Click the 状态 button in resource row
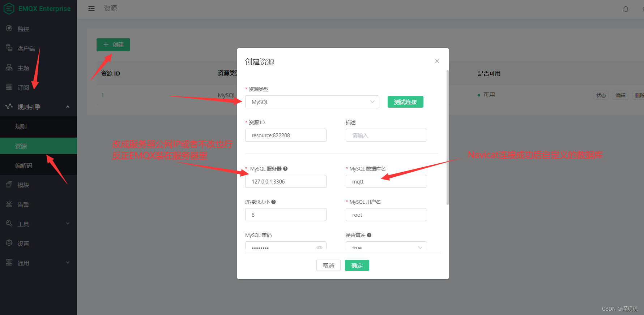The height and width of the screenshot is (315, 644). coord(601,95)
